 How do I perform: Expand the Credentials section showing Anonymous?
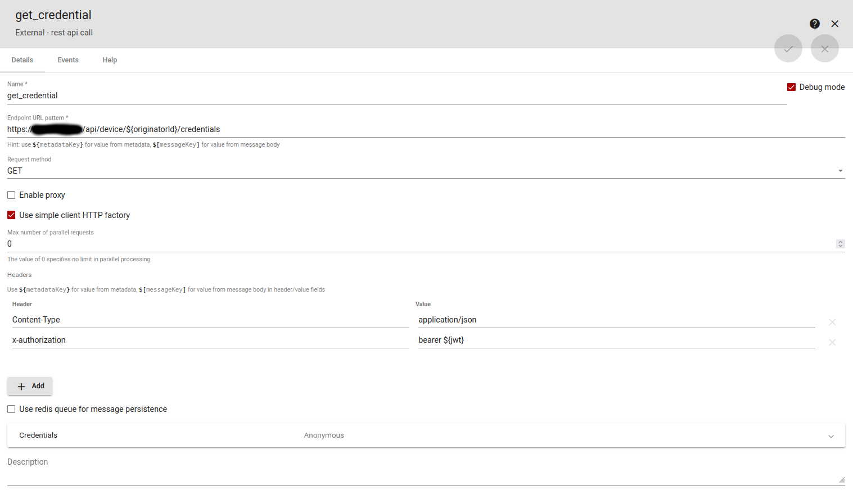click(x=831, y=435)
